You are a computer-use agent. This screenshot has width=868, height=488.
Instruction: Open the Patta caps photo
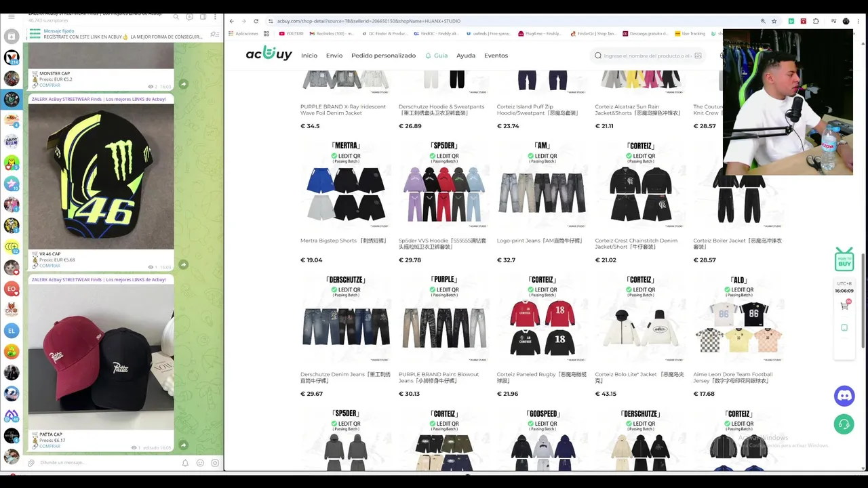101,357
